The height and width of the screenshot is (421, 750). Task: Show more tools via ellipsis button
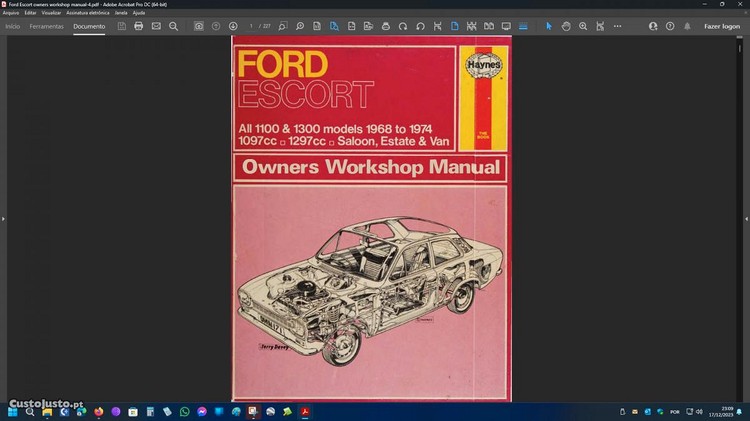617,26
